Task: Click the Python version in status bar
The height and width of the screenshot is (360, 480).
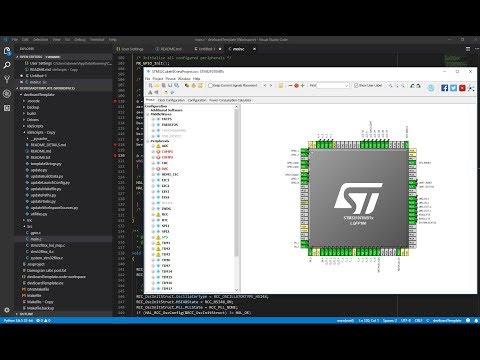Action: click(18, 320)
